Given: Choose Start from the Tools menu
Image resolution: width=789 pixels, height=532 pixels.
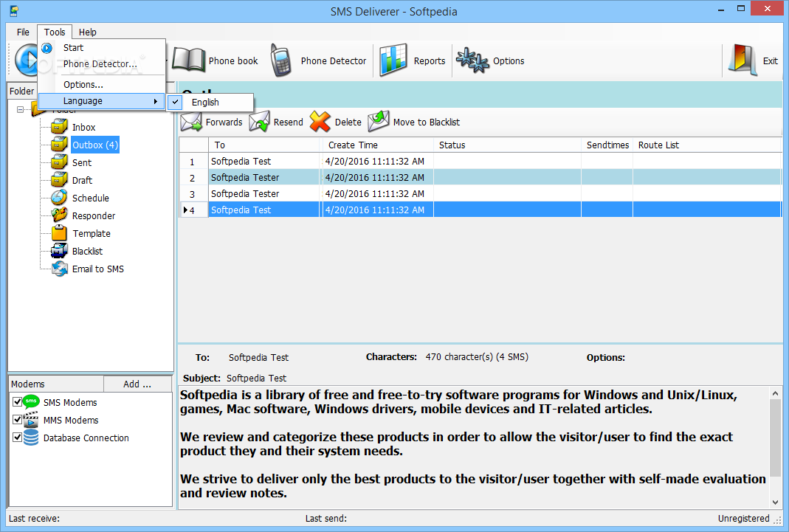Looking at the screenshot, I should coord(102,48).
